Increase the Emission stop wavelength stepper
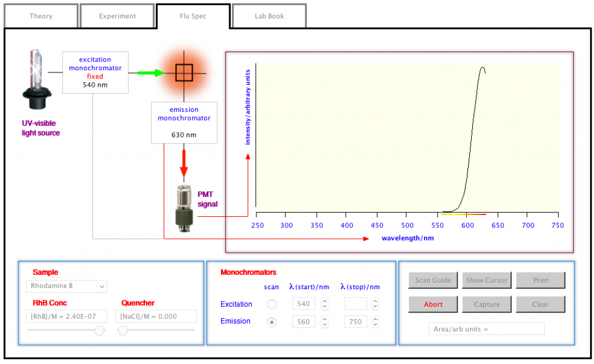The image size is (594, 364). (x=375, y=319)
